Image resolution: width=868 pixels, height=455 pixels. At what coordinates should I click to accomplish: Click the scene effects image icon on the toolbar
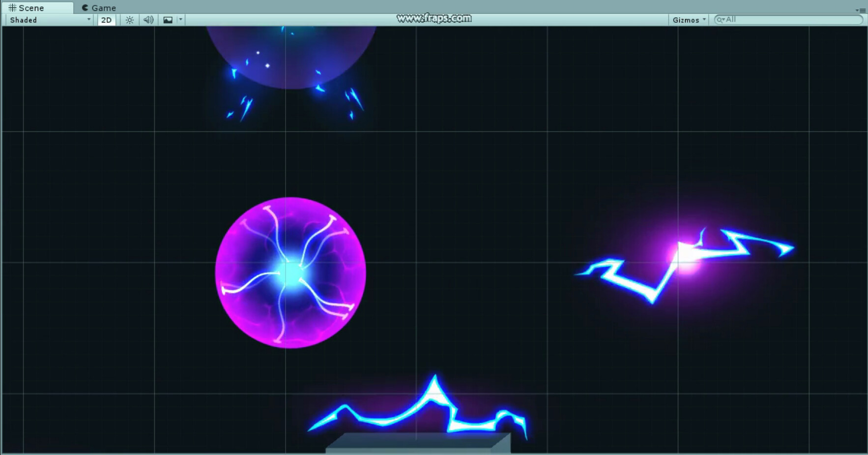(167, 20)
